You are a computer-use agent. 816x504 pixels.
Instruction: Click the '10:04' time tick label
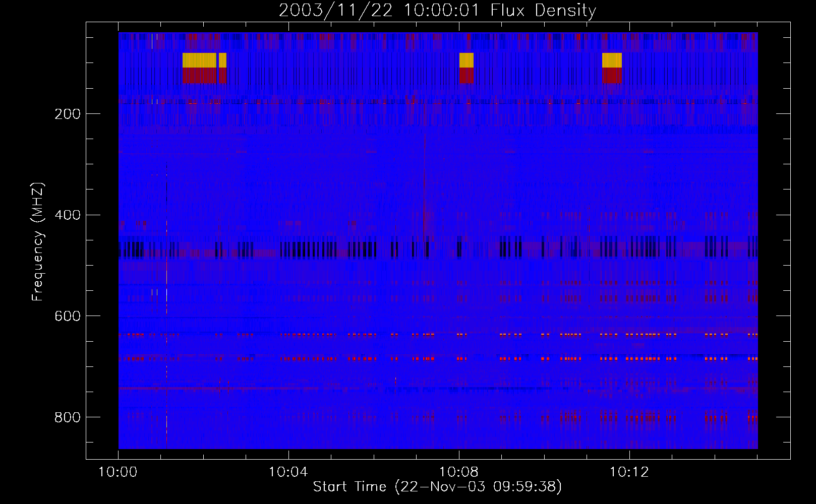click(288, 472)
